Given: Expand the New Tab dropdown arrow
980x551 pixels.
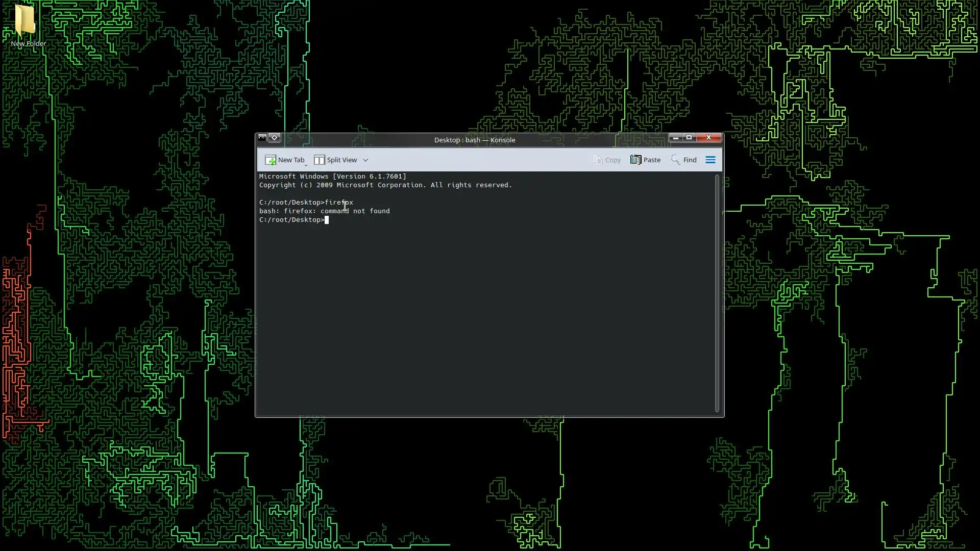Looking at the screenshot, I should click(x=306, y=165).
